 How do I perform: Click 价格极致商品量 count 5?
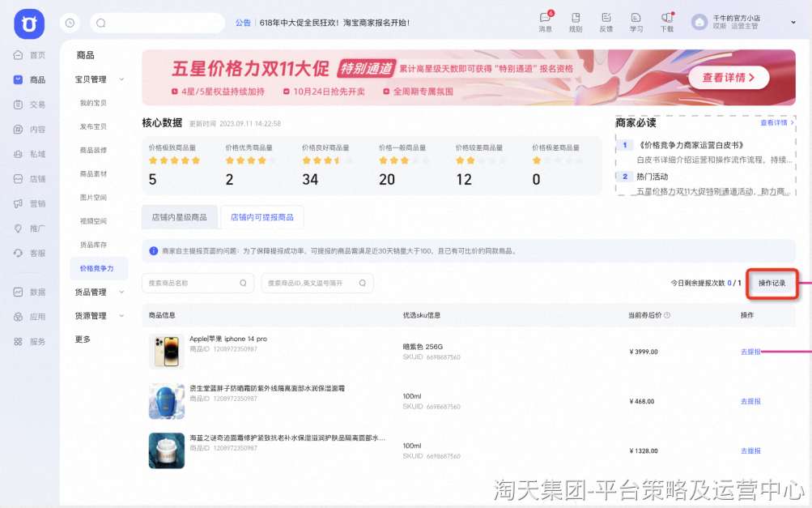coord(153,179)
